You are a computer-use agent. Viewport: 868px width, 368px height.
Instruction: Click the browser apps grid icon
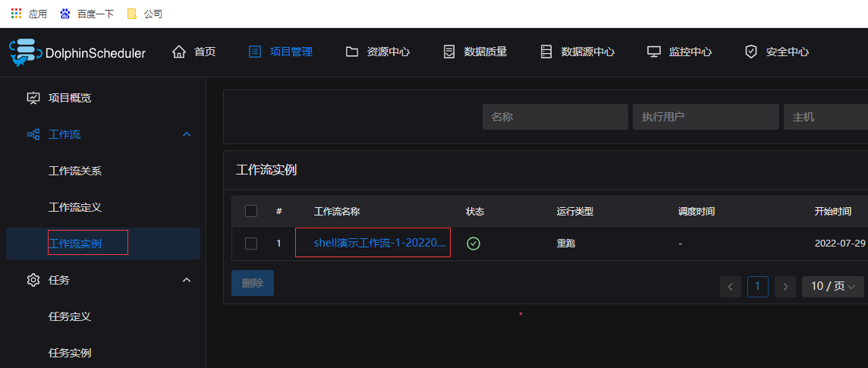[x=16, y=14]
